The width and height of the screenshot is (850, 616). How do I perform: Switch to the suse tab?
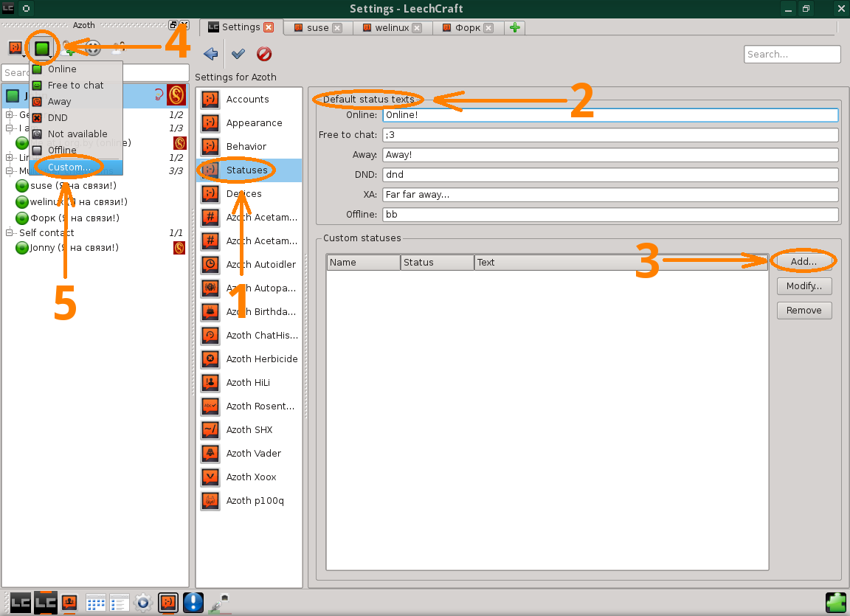[318, 27]
